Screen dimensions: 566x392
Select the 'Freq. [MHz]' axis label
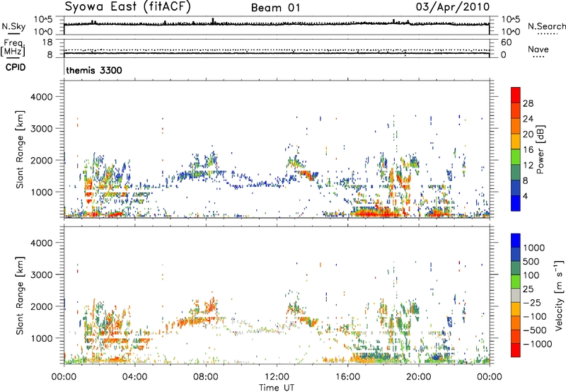tap(13, 48)
